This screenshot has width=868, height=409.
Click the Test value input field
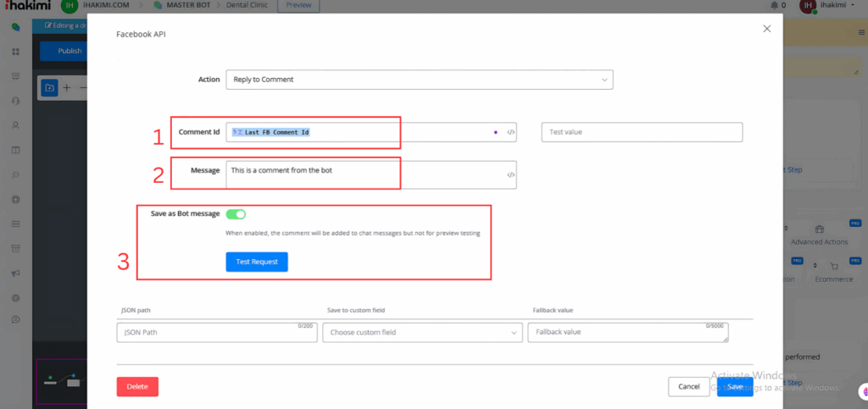642,132
